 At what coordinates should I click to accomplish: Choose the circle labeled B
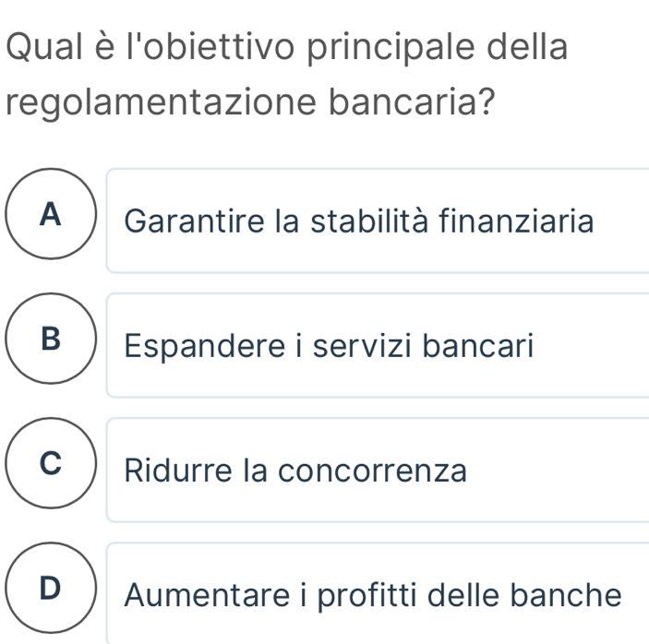click(x=52, y=341)
